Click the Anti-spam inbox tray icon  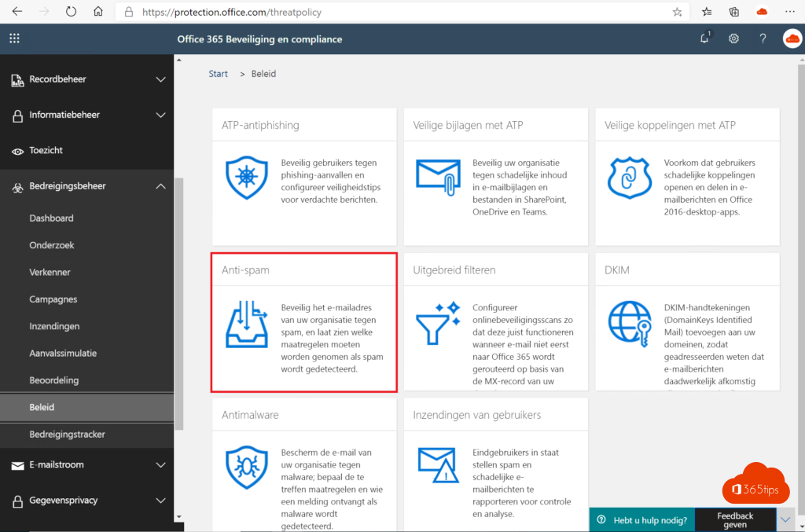pos(246,323)
